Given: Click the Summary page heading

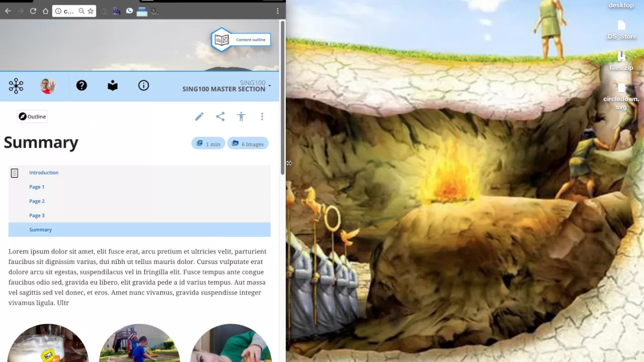Looking at the screenshot, I should click(41, 143).
